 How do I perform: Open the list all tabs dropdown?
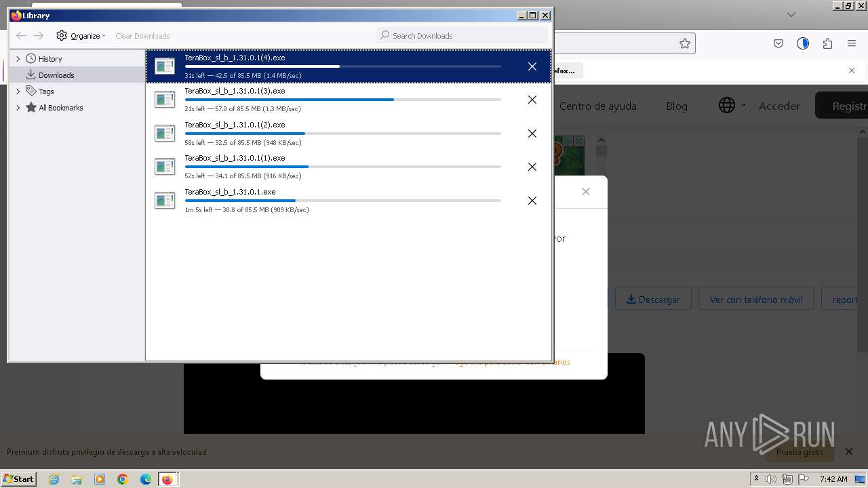tap(791, 14)
